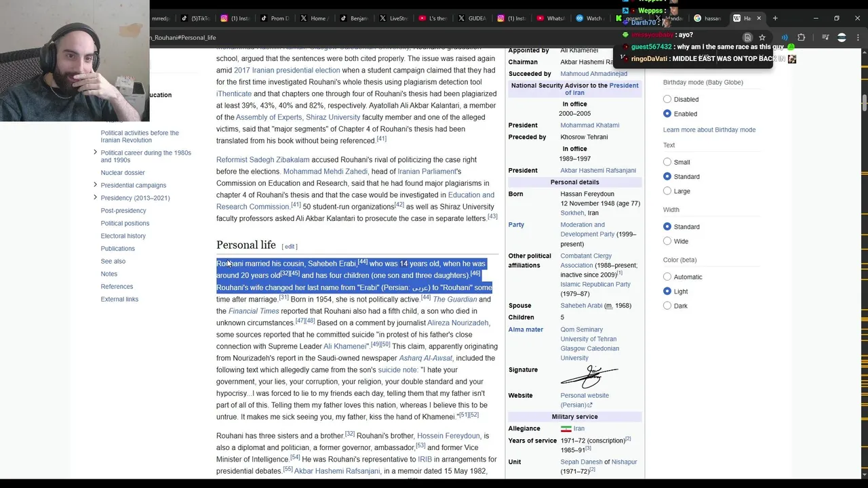
Task: Open the hassan Google search tab
Action: tap(708, 18)
